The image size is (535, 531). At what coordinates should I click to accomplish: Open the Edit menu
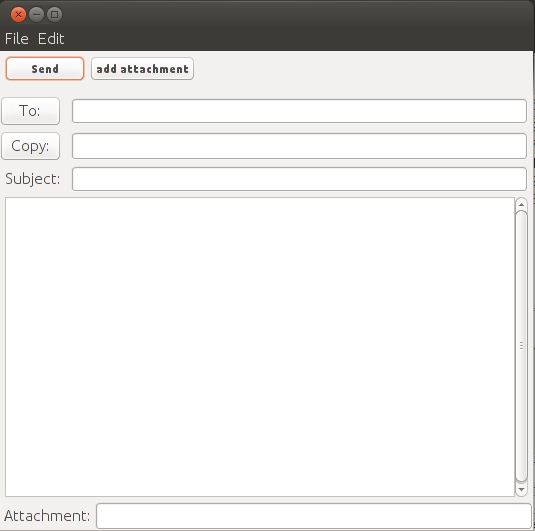click(x=51, y=39)
